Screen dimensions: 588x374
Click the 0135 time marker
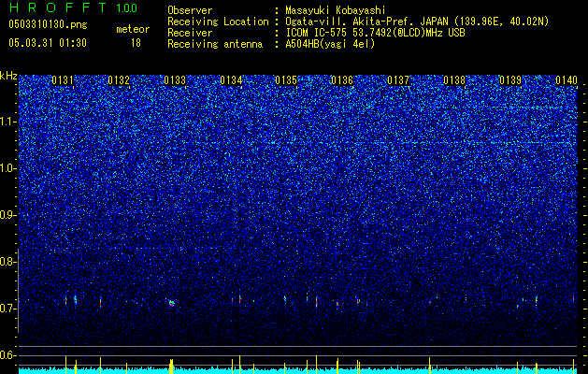286,80
